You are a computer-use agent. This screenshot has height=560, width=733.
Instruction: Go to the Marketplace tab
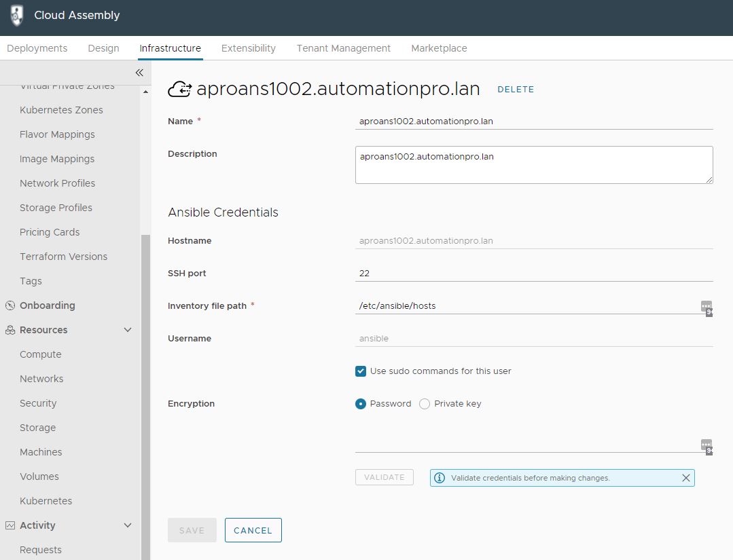click(439, 48)
